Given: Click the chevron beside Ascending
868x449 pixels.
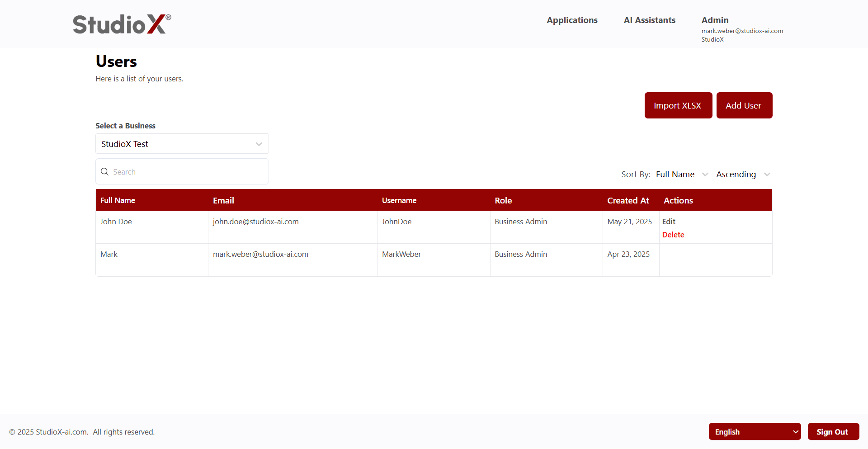Looking at the screenshot, I should coord(767,174).
